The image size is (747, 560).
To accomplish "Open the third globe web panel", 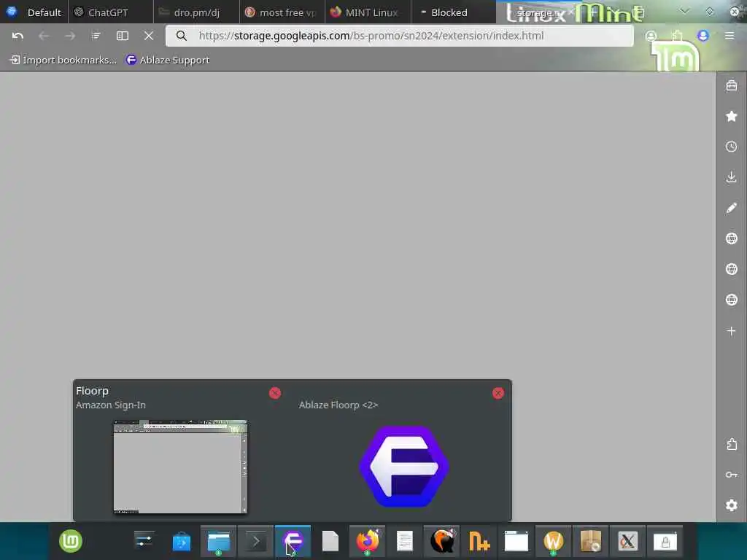I will (731, 300).
